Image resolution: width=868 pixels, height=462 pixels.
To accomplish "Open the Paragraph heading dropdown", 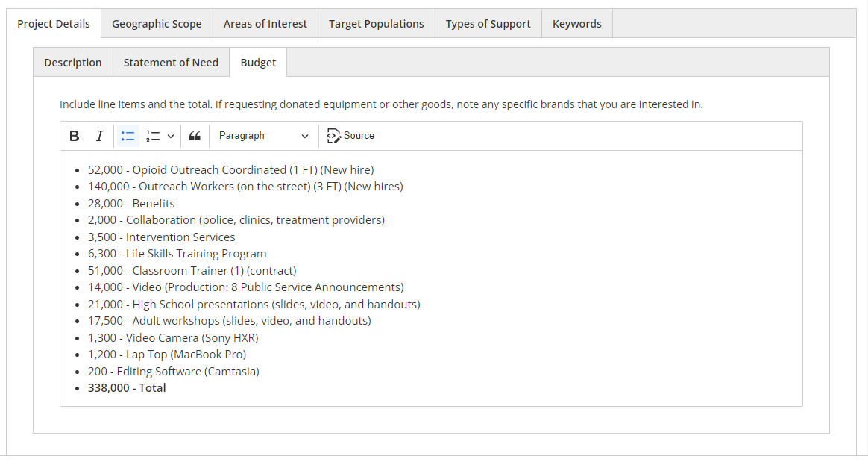I will (263, 136).
